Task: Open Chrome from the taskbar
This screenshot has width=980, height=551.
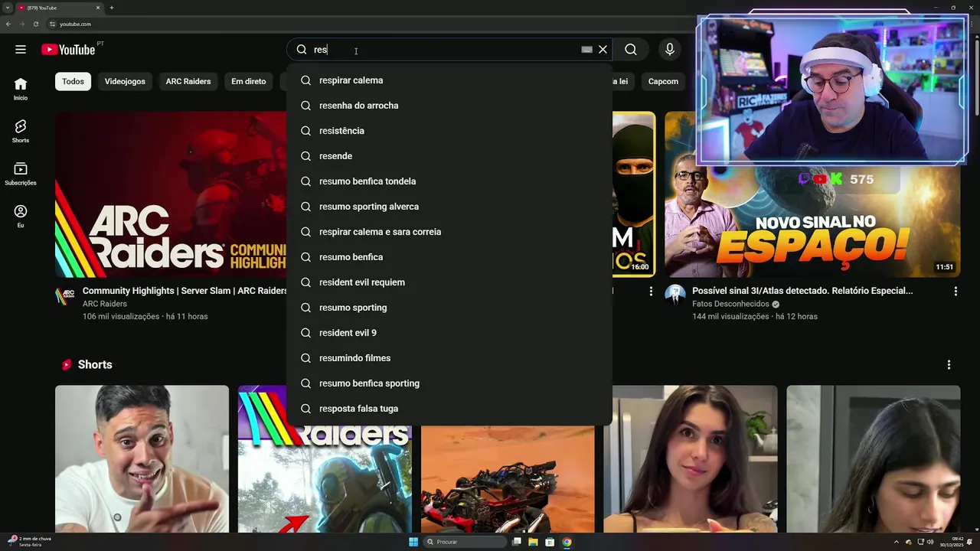Action: (x=567, y=542)
